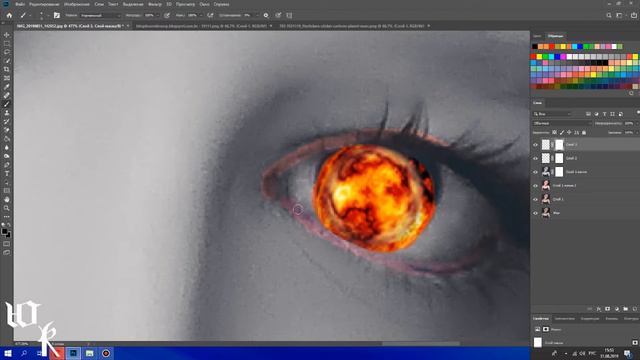The image size is (640, 360).
Task: Open brush painting mode dropdown
Action: point(100,16)
